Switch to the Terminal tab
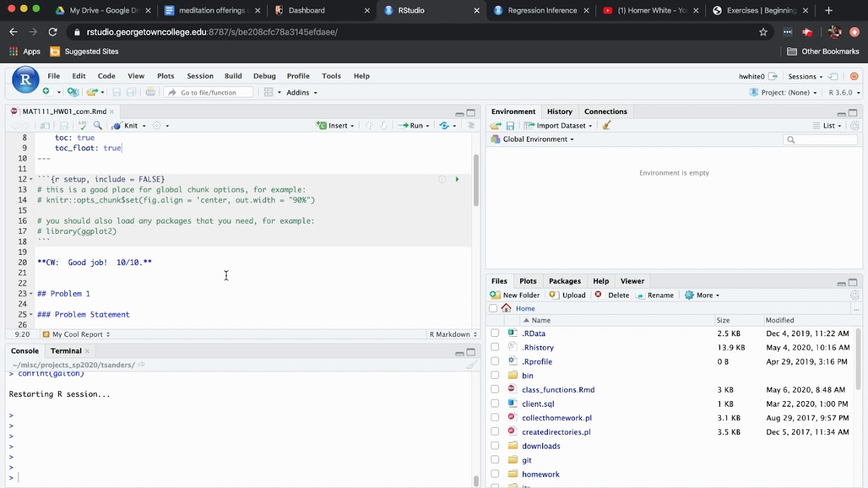Viewport: 868px width, 488px height. coord(66,350)
